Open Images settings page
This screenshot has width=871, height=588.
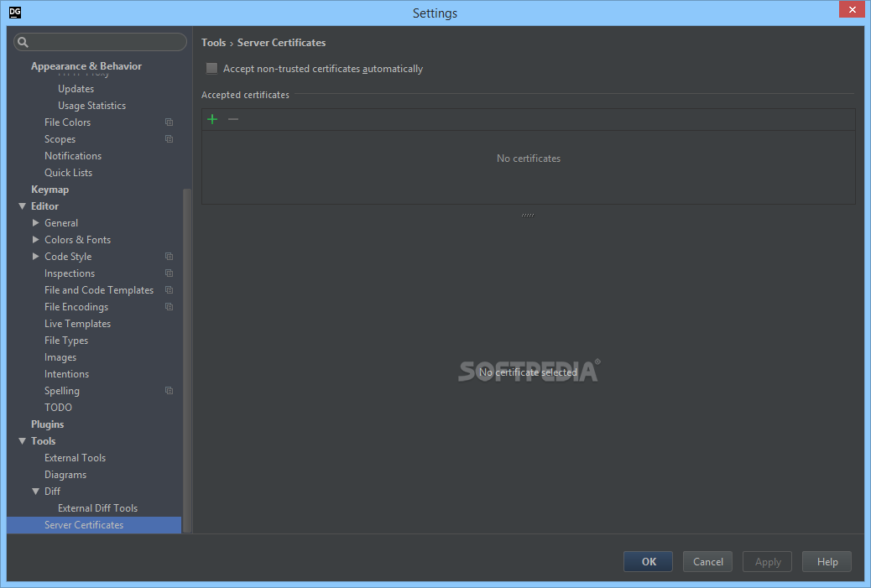click(60, 357)
